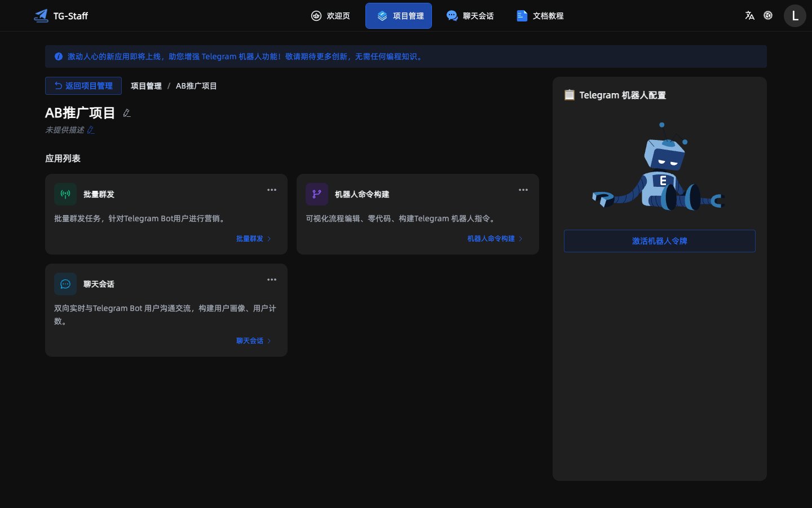Click the 批量群发 broadcast card icon
The height and width of the screenshot is (508, 812).
click(65, 194)
